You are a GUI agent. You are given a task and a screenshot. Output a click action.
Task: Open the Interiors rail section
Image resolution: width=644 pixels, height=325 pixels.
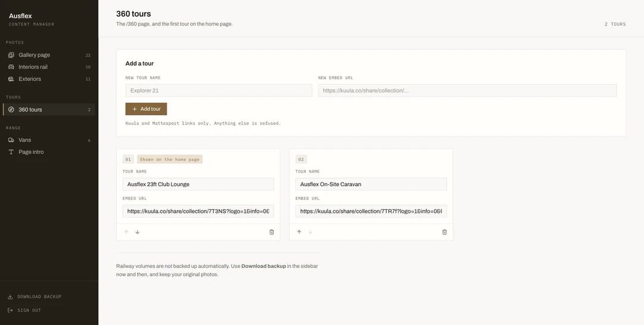click(x=49, y=67)
